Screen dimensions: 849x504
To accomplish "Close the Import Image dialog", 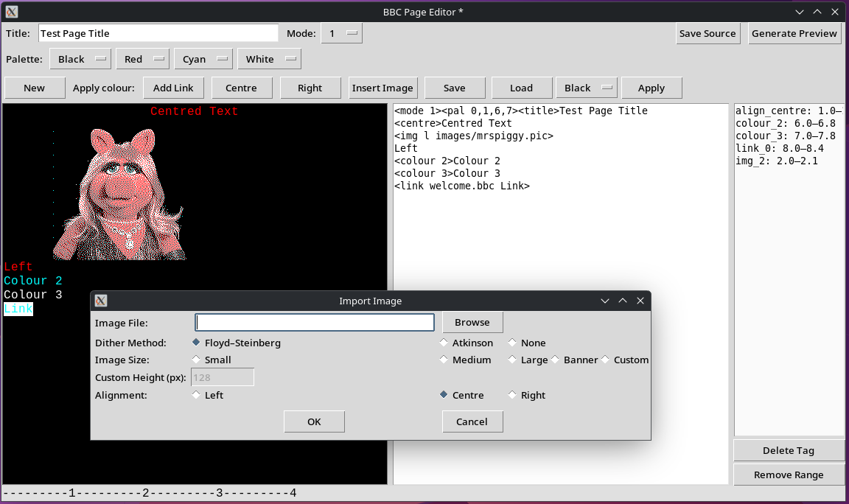I will coord(640,301).
